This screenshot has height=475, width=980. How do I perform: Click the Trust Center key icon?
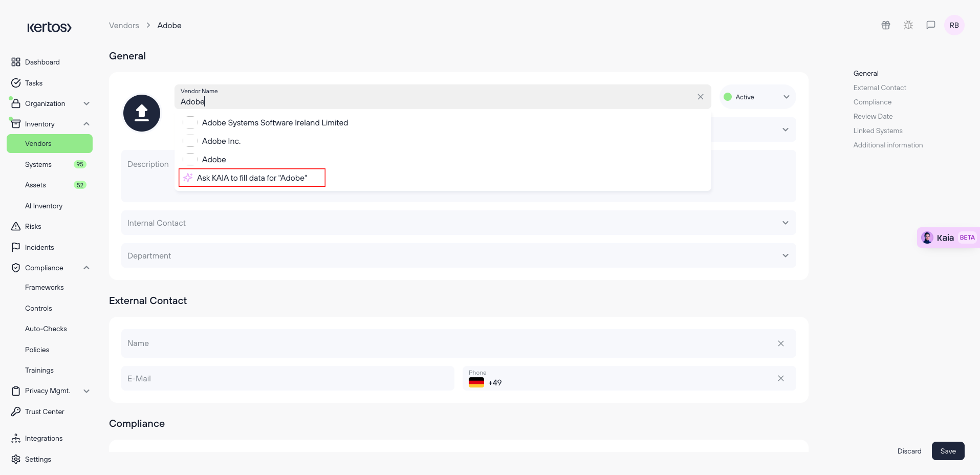coord(16,412)
